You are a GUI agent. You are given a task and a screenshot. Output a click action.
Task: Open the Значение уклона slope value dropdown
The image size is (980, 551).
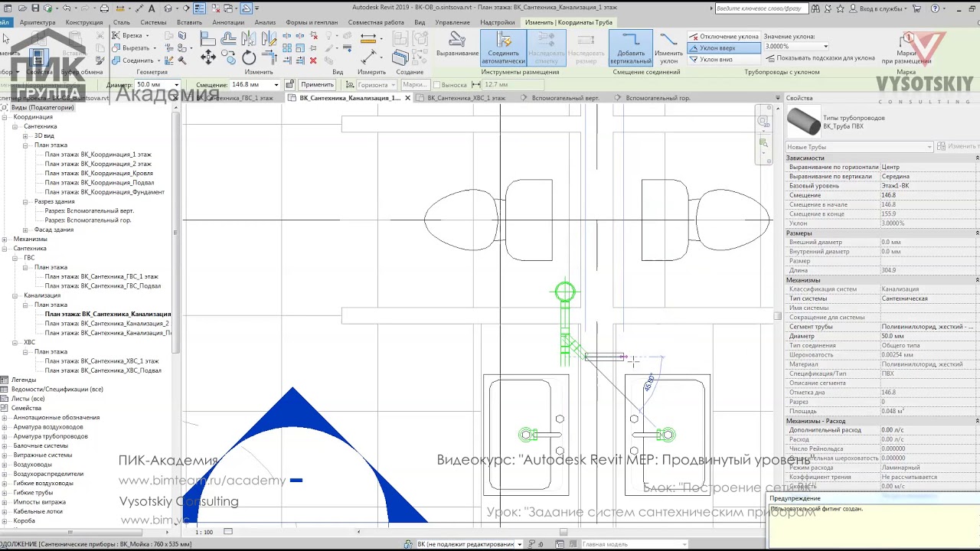[x=825, y=47]
